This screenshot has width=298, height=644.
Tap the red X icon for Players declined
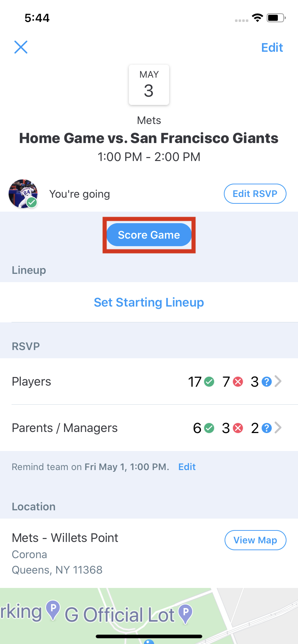coord(238,381)
